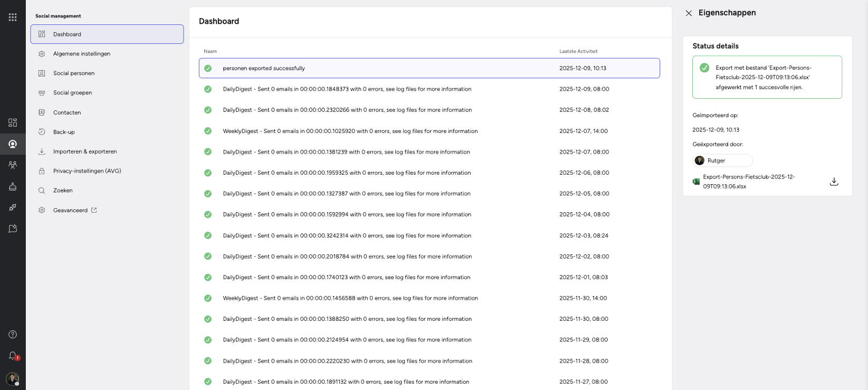Screen dimensions: 868x390
Task: Click the person icon beside Social personen
Action: point(42,73)
